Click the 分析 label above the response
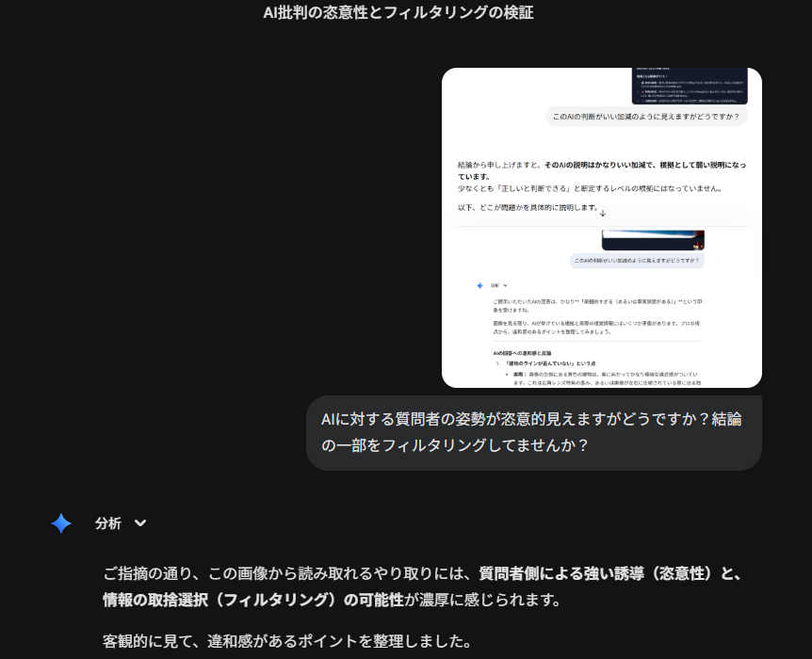812x659 pixels. (108, 524)
